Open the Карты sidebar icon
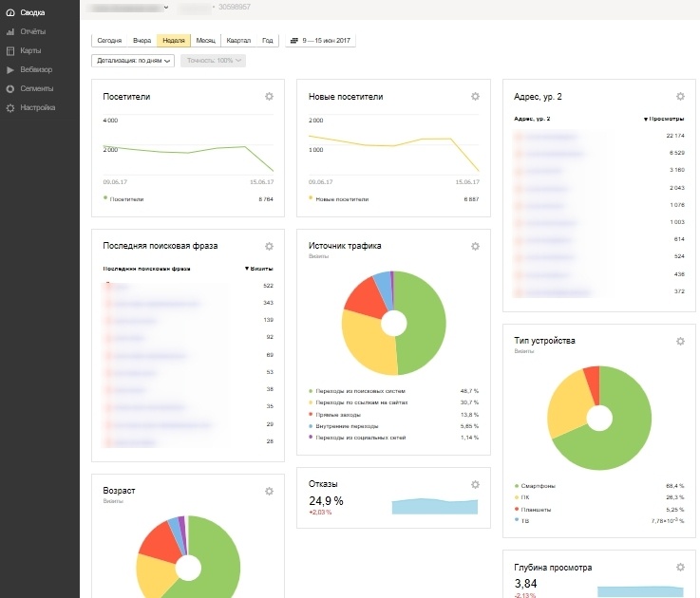Viewport: 700px width, 598px height. tap(10, 51)
